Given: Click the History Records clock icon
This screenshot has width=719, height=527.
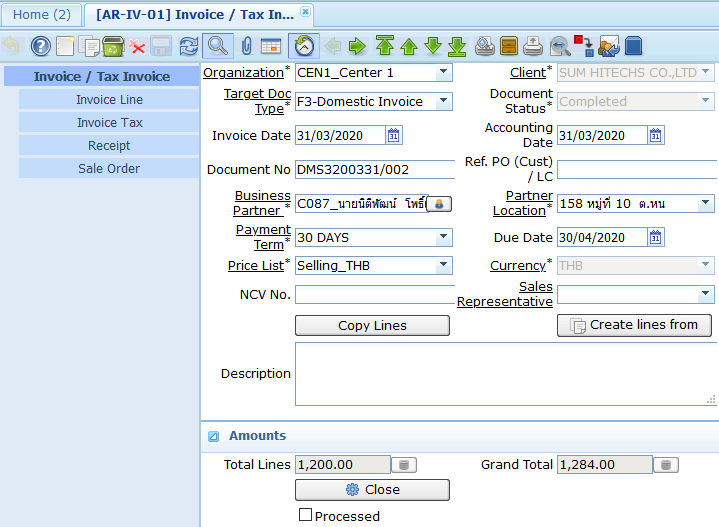Looking at the screenshot, I should pyautogui.click(x=304, y=46).
